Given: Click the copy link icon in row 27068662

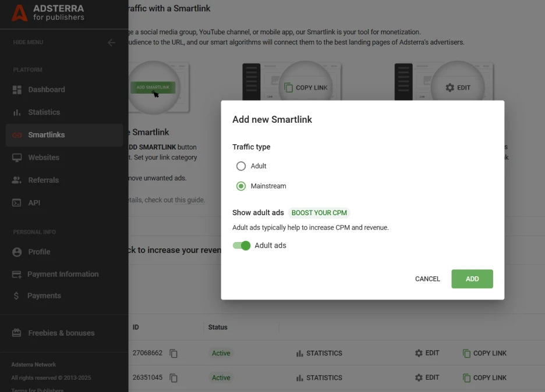Looking at the screenshot, I should tap(466, 354).
